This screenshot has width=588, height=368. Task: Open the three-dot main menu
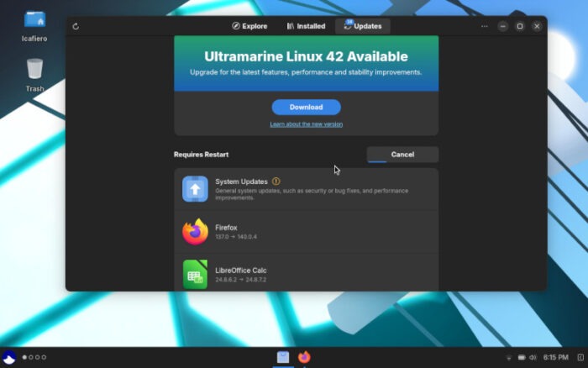485,26
